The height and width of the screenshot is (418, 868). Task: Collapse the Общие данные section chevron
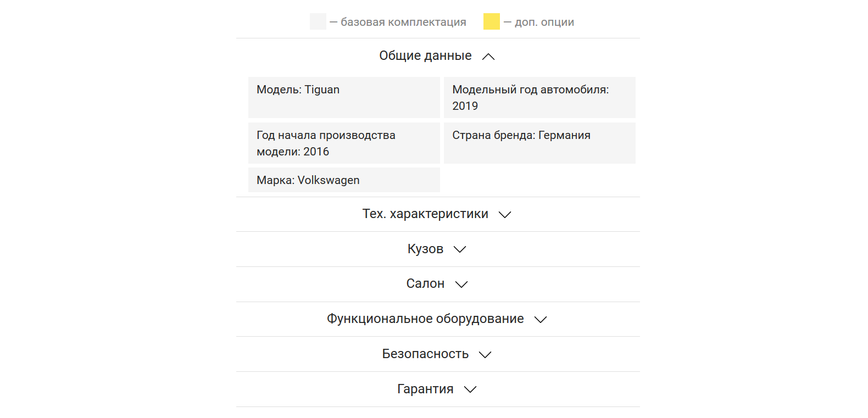click(488, 57)
